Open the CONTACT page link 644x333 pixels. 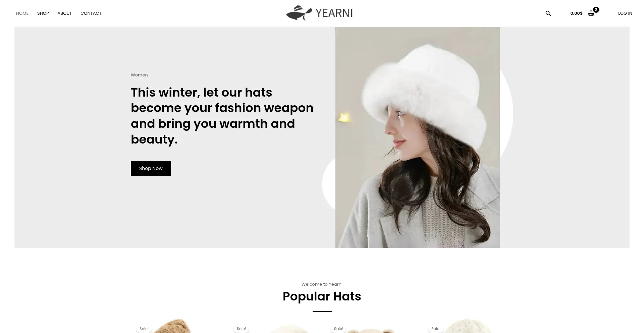(91, 13)
